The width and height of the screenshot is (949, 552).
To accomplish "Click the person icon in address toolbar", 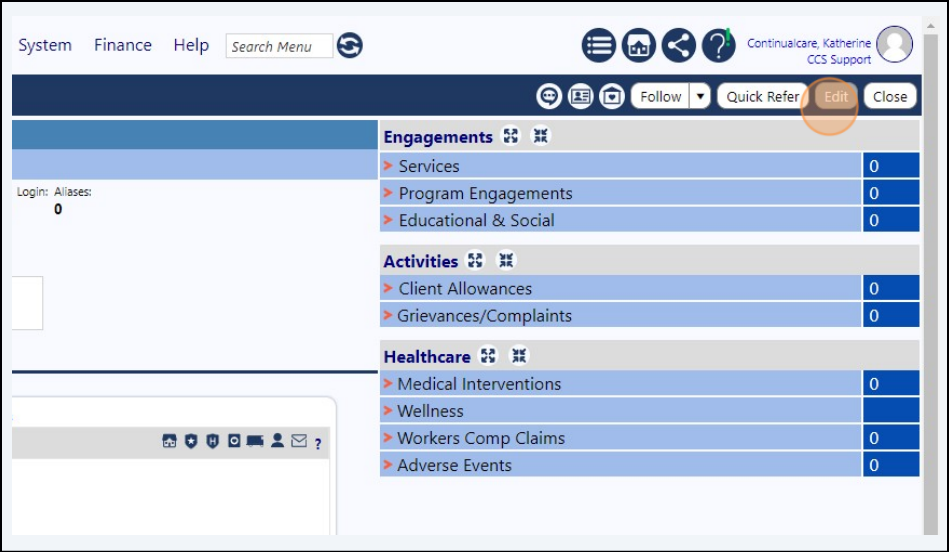I will [277, 440].
